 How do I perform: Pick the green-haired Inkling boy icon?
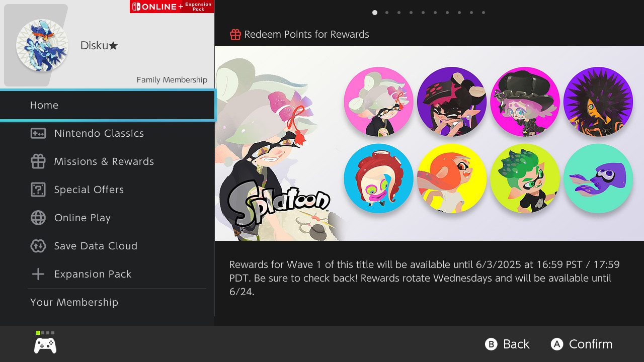point(525,178)
